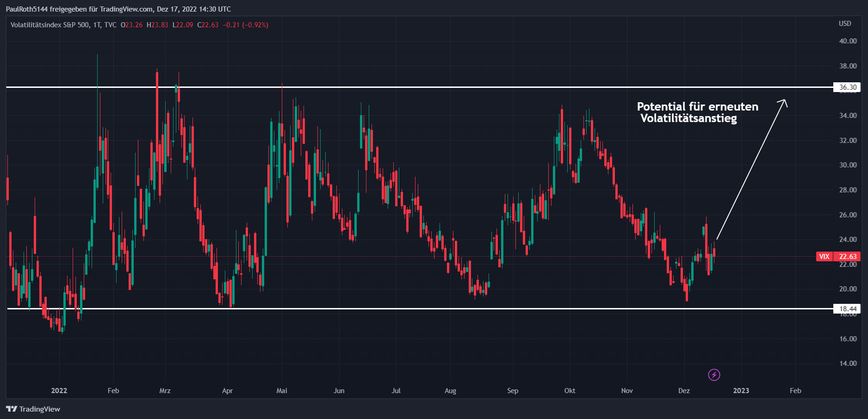Image resolution: width=868 pixels, height=419 pixels.
Task: Click the Mai label on the time axis
Action: 282,391
